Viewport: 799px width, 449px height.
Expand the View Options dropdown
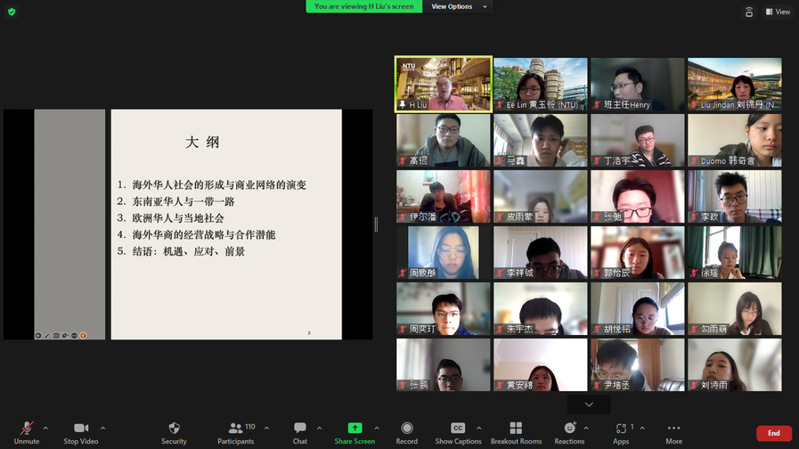[x=460, y=7]
